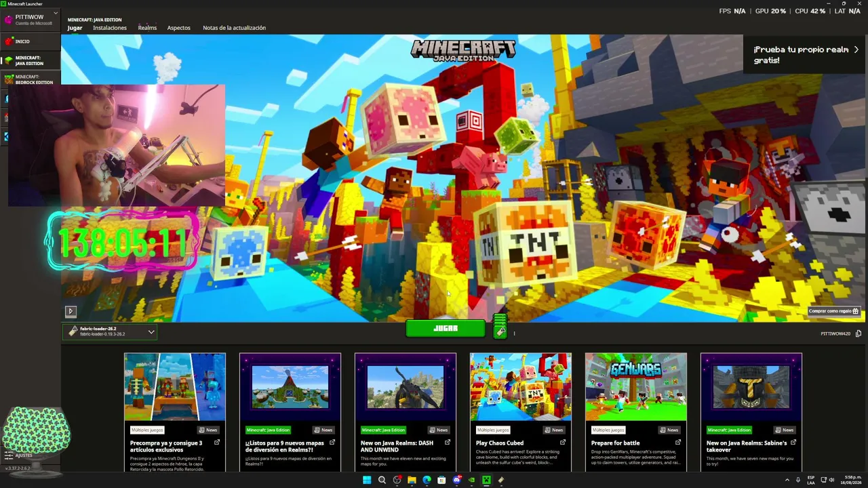Open the Realms tab
868x488 pixels.
(x=147, y=28)
